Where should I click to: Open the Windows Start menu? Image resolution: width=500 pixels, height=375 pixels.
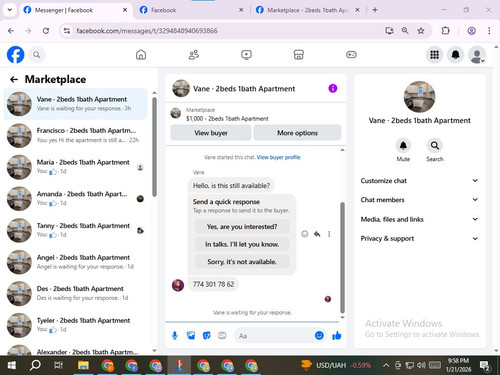tap(12, 365)
